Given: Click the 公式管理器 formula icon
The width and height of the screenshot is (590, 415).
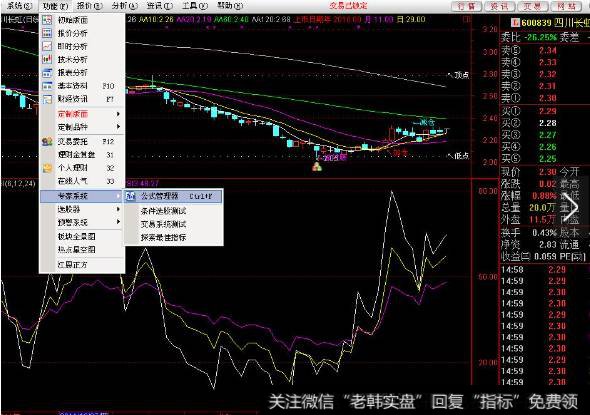Looking at the screenshot, I should 131,196.
